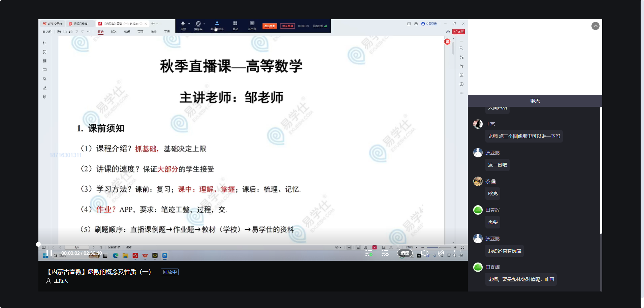Open the 文件 file menu
The image size is (644, 308).
pyautogui.click(x=47, y=32)
